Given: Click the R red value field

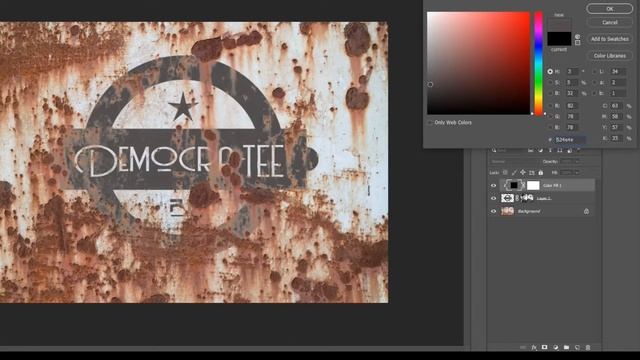Looking at the screenshot, I should click(x=572, y=106).
